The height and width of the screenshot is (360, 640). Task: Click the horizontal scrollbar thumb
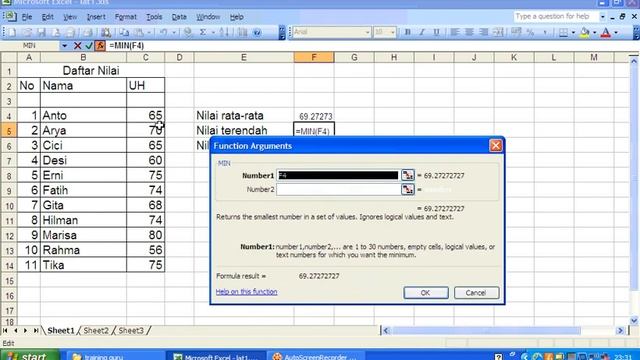(x=486, y=330)
